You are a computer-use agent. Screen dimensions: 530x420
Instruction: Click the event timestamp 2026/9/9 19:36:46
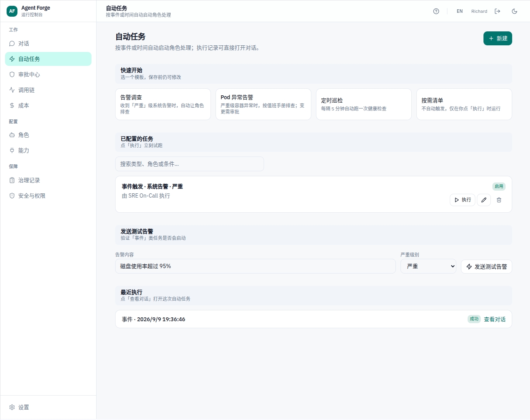(x=161, y=319)
